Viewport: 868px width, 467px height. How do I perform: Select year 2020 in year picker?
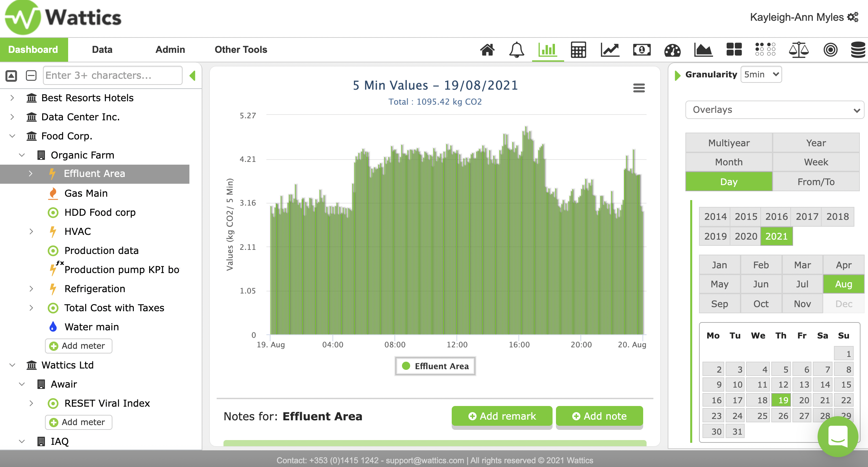(x=746, y=236)
